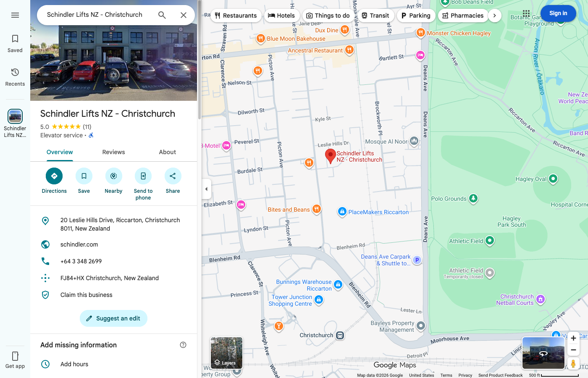Open the hamburger main menu
Viewport: 588px width, 378px height.
[15, 15]
